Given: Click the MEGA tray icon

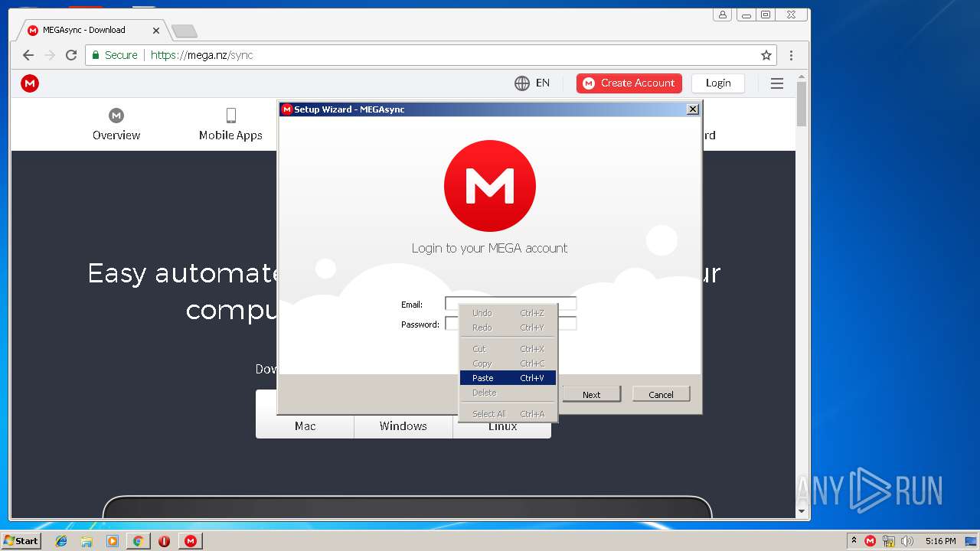Looking at the screenshot, I should pos(870,541).
